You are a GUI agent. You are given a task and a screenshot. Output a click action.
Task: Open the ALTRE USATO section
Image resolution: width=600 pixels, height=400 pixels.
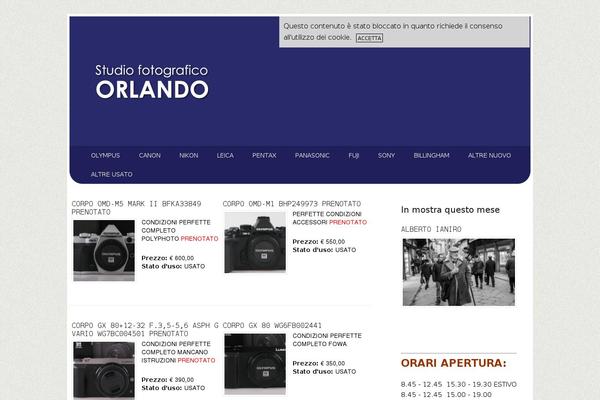111,174
